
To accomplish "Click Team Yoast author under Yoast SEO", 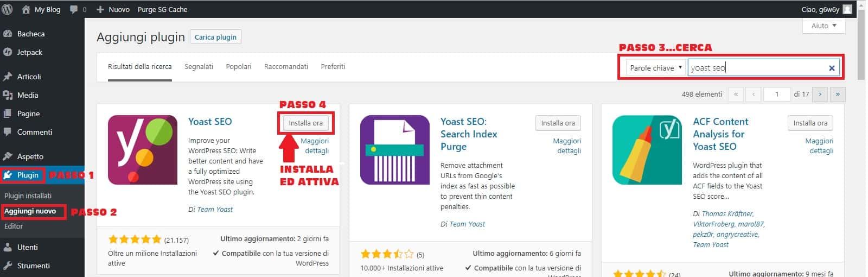I will click(x=215, y=209).
